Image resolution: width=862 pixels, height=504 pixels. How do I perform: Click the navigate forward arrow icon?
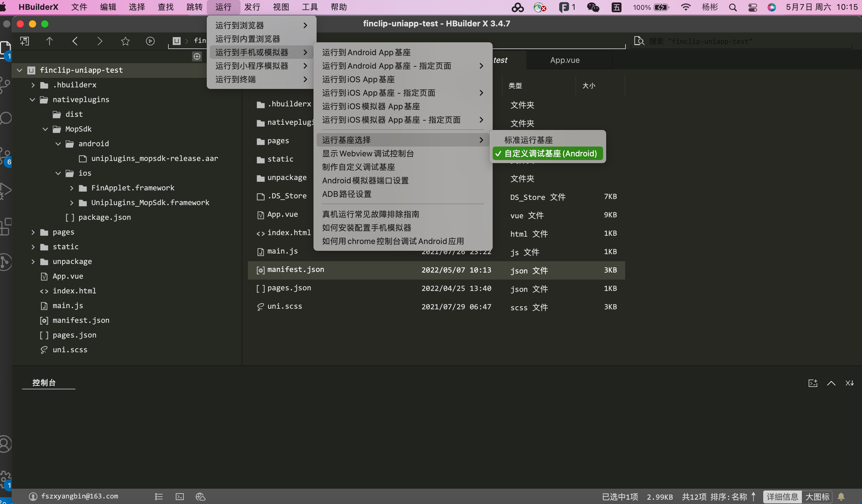(x=99, y=41)
